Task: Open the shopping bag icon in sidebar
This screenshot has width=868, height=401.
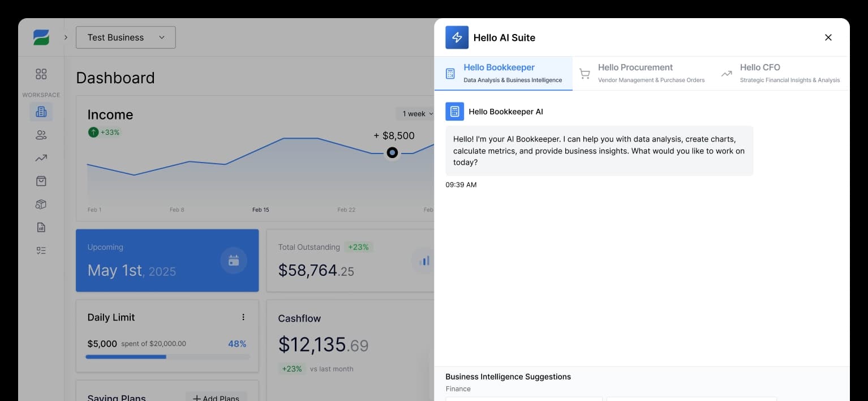Action: click(x=41, y=181)
